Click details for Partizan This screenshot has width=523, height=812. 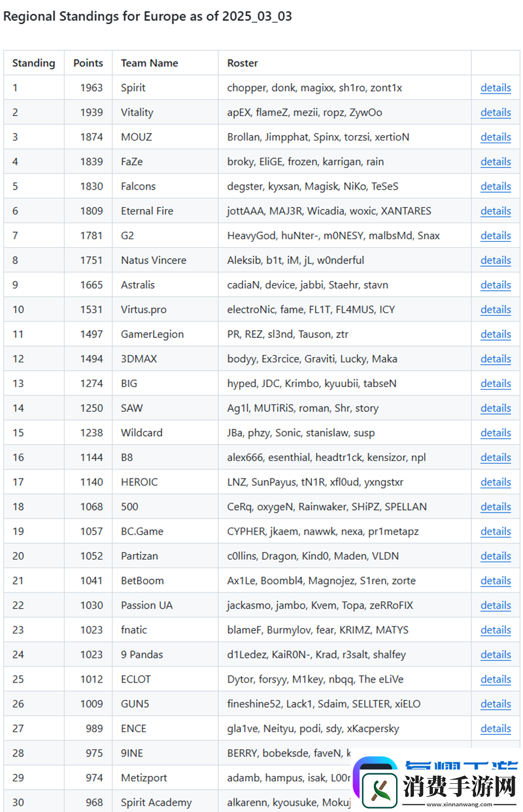click(x=496, y=556)
